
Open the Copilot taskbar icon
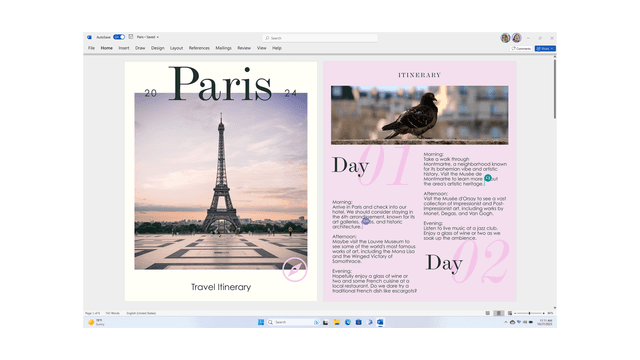[370, 322]
